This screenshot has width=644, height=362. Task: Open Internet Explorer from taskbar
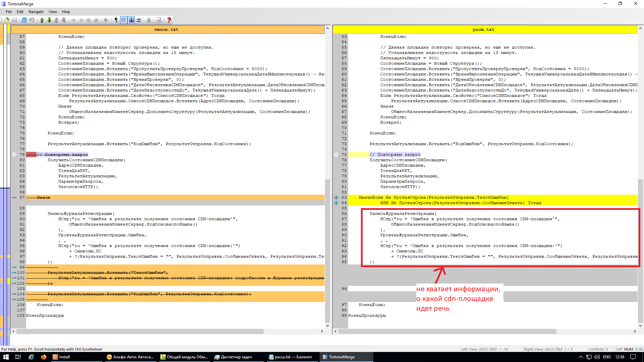point(31,357)
